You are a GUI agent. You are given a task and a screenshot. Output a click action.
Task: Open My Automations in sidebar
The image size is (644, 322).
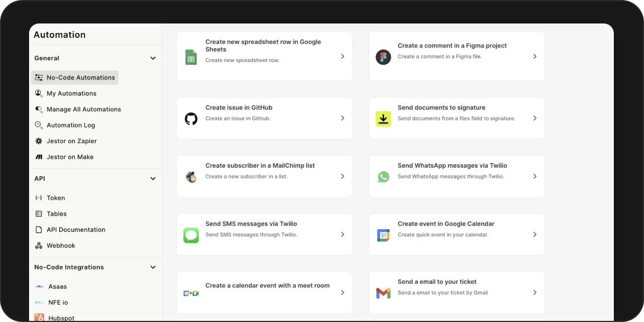[x=71, y=93]
